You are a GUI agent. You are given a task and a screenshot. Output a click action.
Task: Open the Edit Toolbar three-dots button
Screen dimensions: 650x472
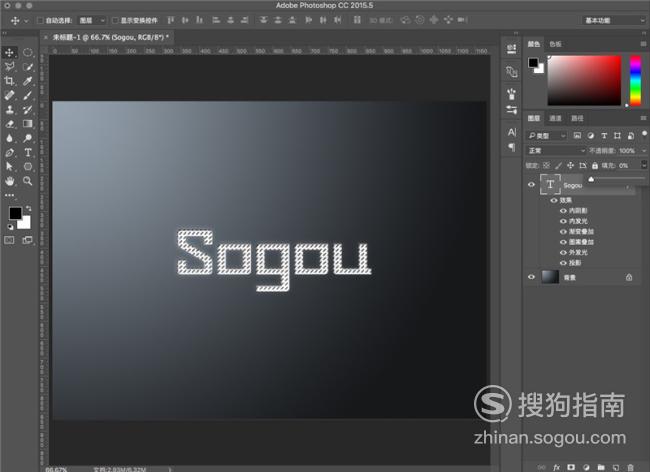[x=9, y=195]
